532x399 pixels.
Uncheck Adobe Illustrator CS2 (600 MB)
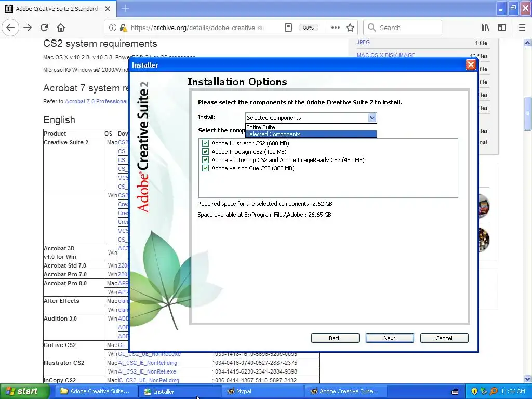pos(205,143)
